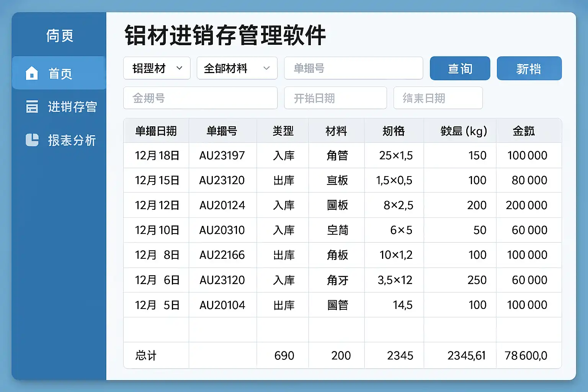Image resolution: width=588 pixels, height=392 pixels.
Task: Click 出库 type in the AU22166 row
Action: pos(284,255)
